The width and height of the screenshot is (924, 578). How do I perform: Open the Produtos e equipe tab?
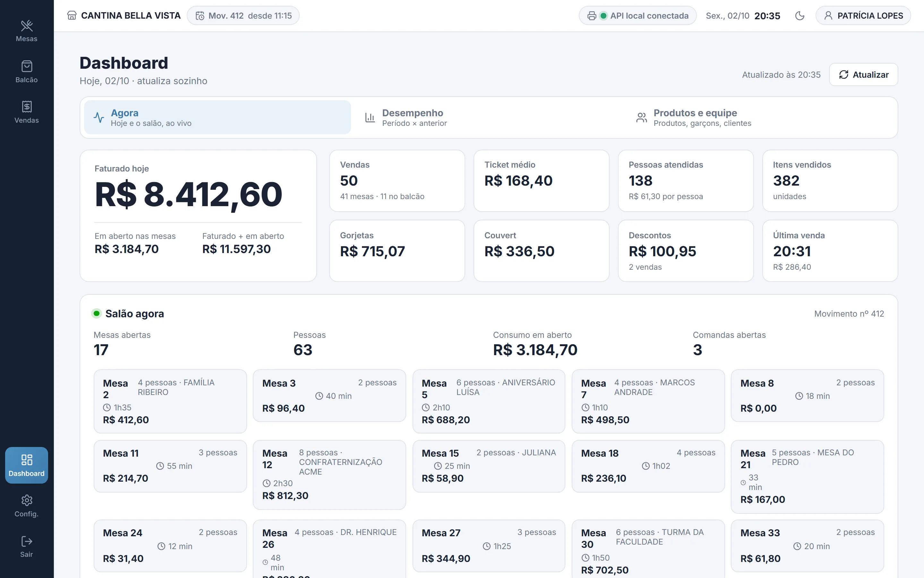pyautogui.click(x=760, y=117)
